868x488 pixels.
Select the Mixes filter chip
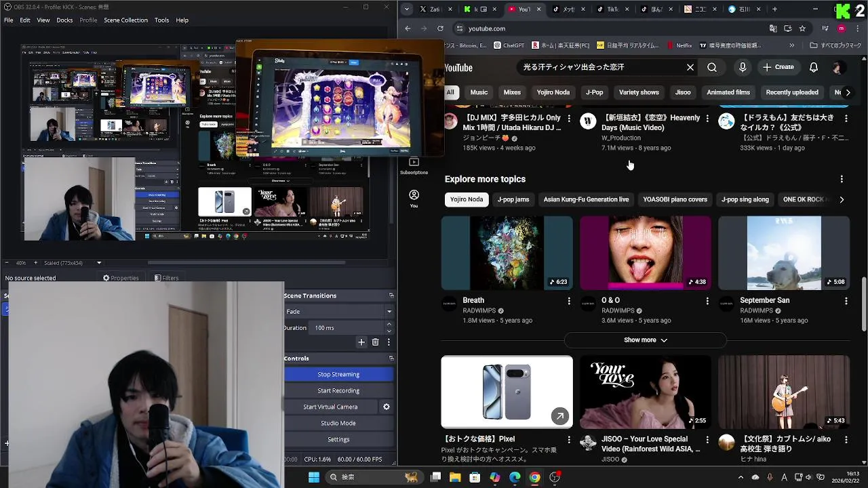click(512, 92)
